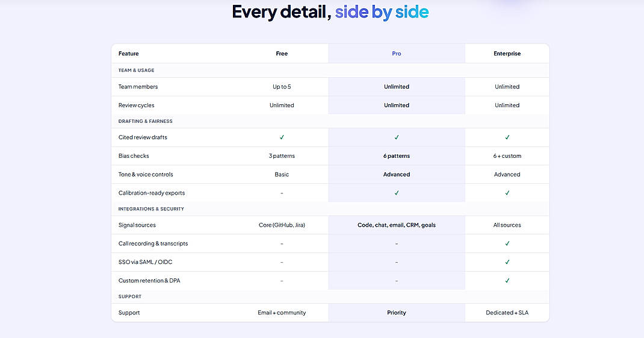This screenshot has height=338, width=644.
Task: Click the SSO via SAML / OIDC label
Action: point(146,262)
